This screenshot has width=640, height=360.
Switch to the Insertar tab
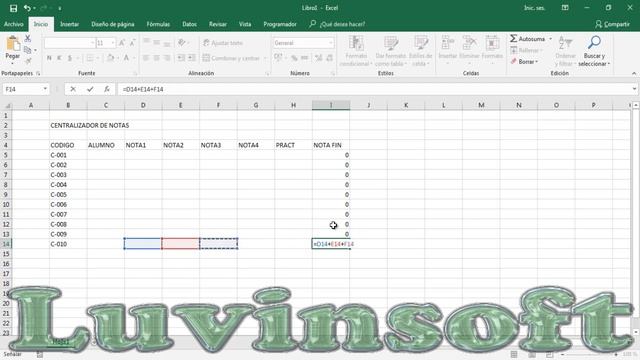tap(69, 24)
